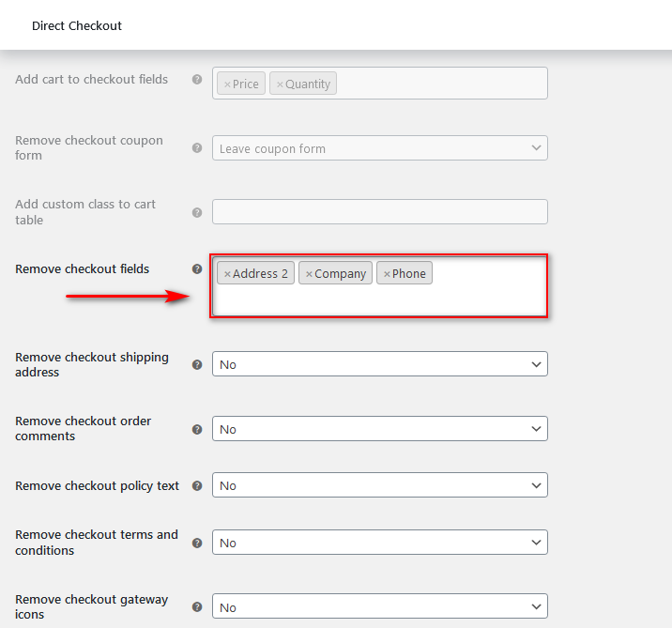Click help icon for Remove checkout shipping address

[x=197, y=365]
